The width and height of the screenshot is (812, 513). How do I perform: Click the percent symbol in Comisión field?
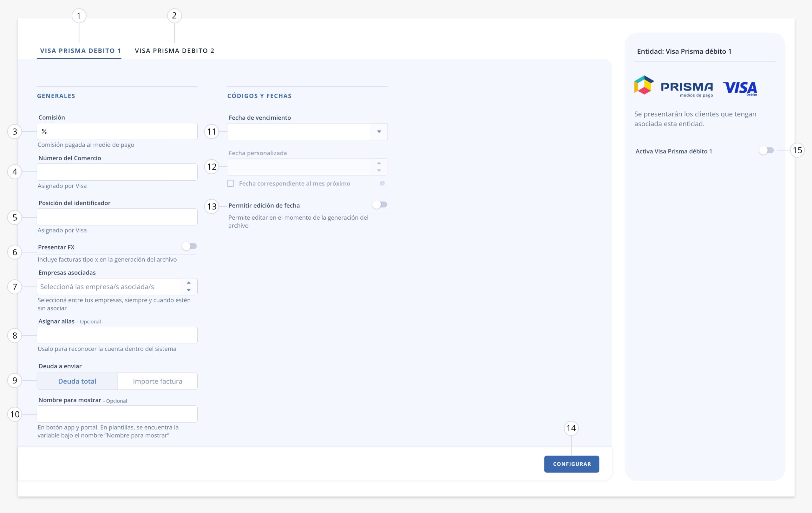[x=44, y=131]
